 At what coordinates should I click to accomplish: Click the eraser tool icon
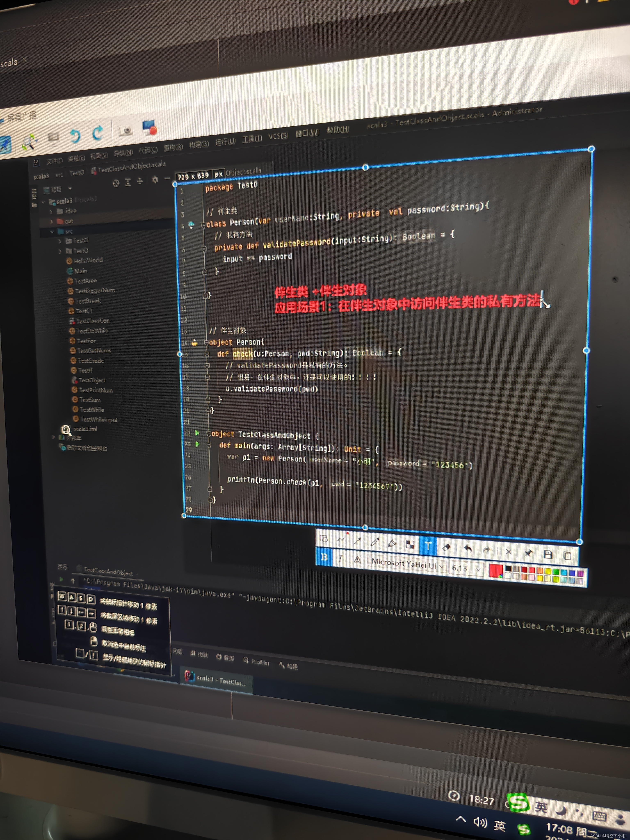[447, 547]
